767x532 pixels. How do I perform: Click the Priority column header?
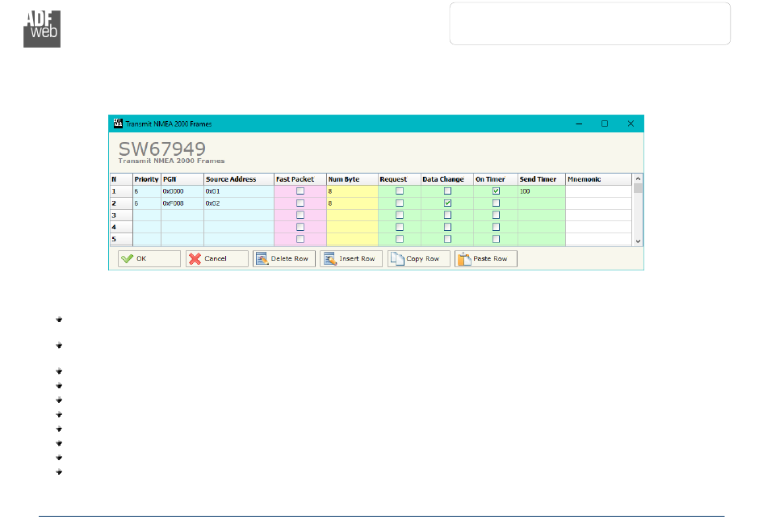(x=147, y=179)
